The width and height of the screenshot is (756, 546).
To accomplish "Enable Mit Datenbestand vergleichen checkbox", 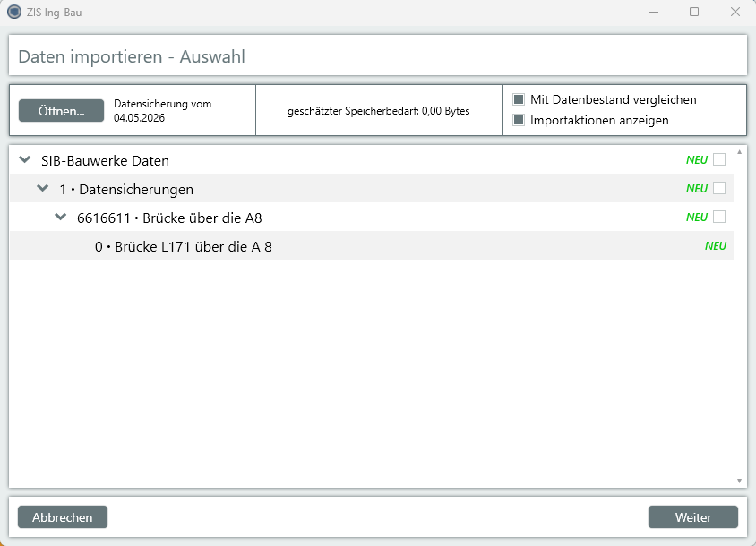I will (x=519, y=99).
